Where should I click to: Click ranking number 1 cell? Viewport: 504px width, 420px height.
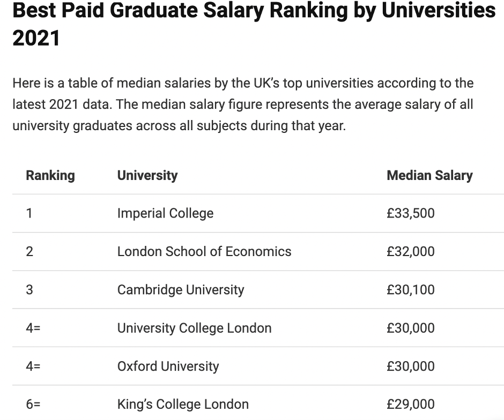coord(29,213)
